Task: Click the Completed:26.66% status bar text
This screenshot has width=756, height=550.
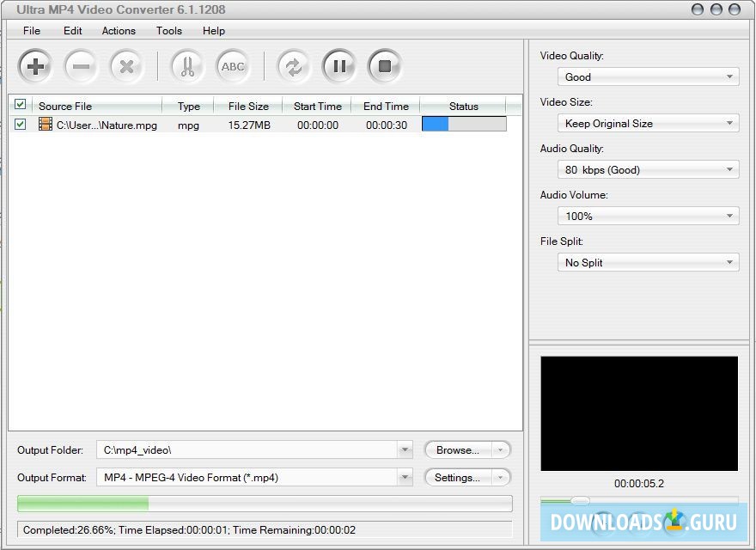Action: [x=189, y=529]
